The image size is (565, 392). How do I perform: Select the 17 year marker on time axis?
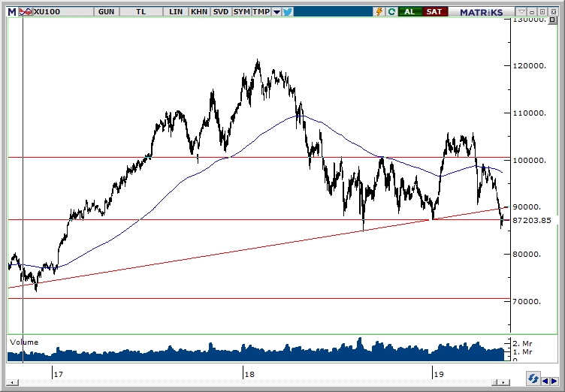(x=58, y=374)
